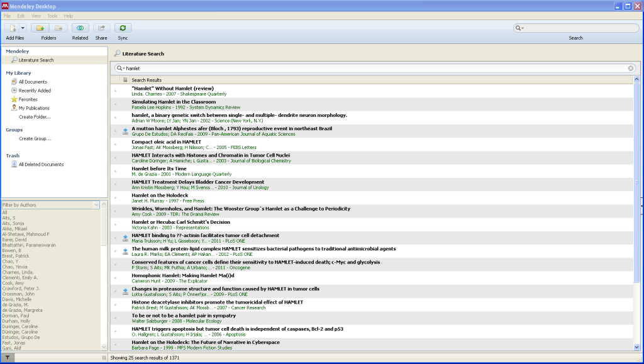Click Create Folder... in My Library
The image size is (644, 364).
[x=35, y=117]
